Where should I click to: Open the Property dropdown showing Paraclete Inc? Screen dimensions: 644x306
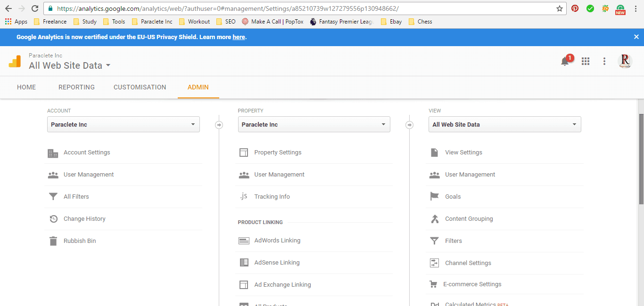point(314,125)
